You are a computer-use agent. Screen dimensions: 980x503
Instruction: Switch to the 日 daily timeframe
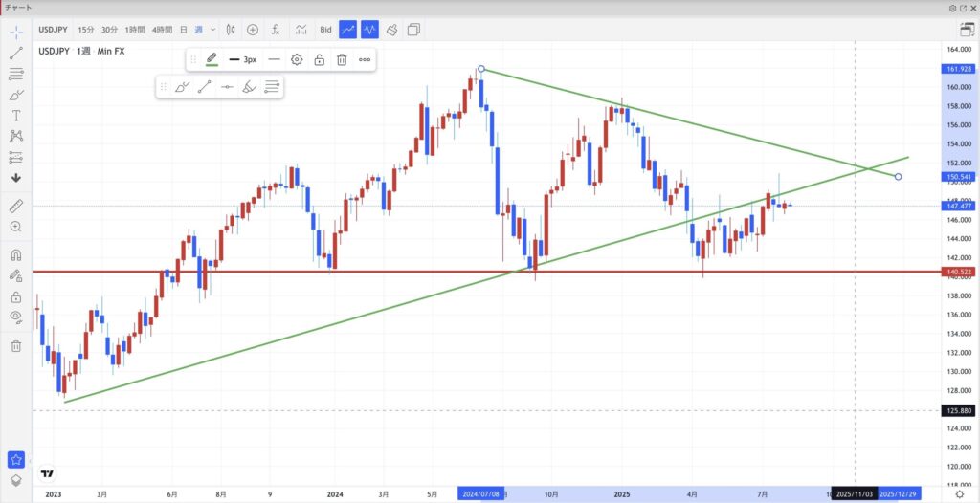click(x=184, y=30)
